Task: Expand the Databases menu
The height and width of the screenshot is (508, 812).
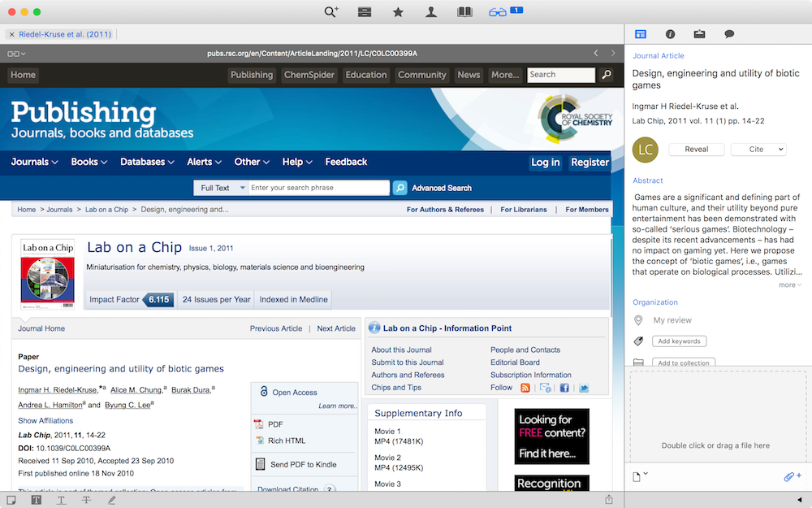Action: (x=147, y=162)
